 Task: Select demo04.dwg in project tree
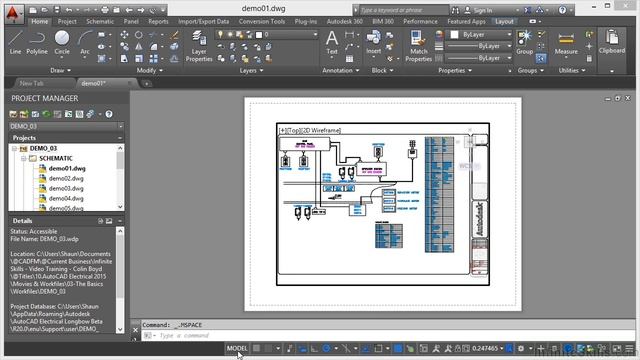click(x=66, y=198)
